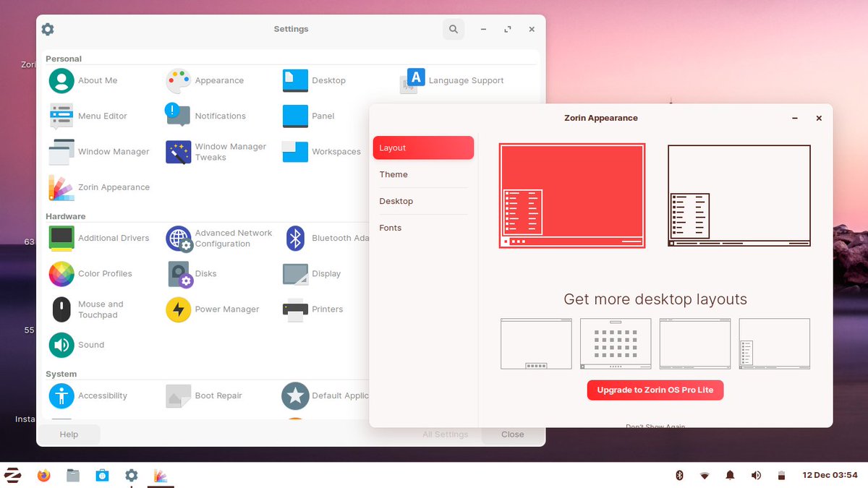Open Boot Repair
The width and height of the screenshot is (868, 488).
[x=204, y=395]
